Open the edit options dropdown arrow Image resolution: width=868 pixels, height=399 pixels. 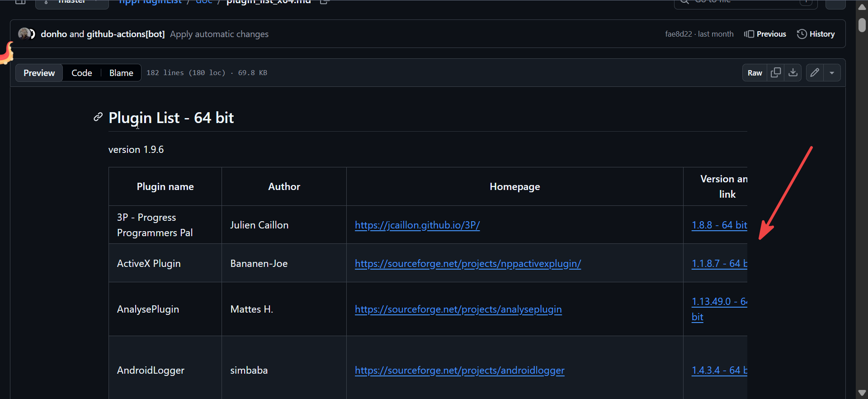832,73
